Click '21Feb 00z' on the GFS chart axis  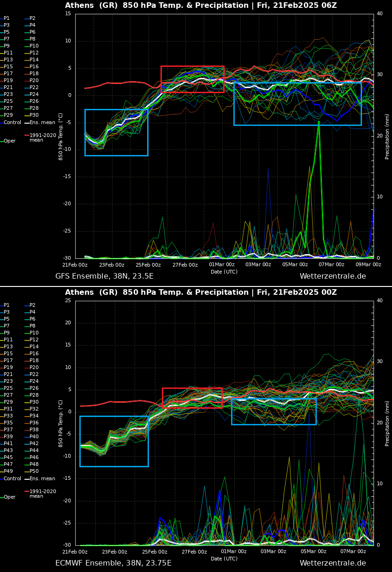[x=75, y=265]
